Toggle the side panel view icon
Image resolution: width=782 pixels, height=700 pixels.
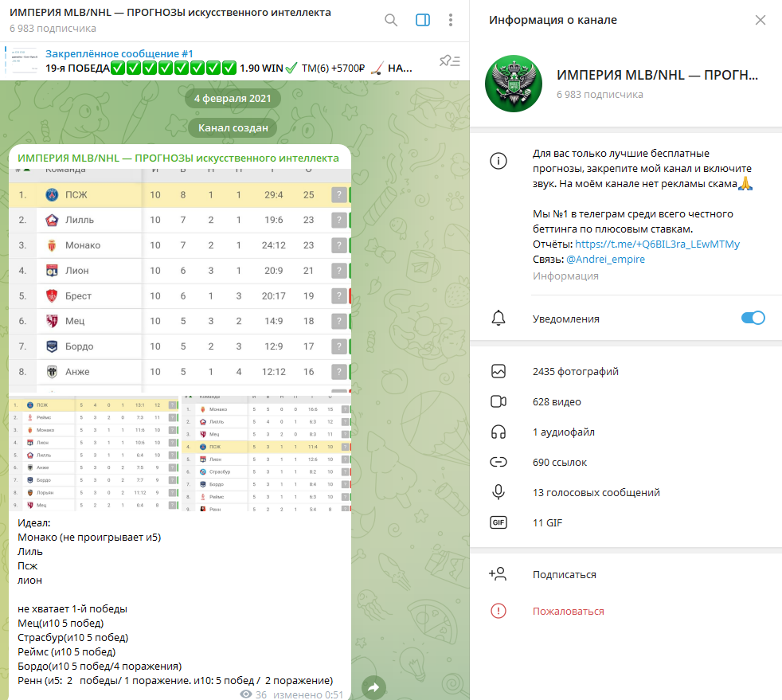[x=423, y=20]
